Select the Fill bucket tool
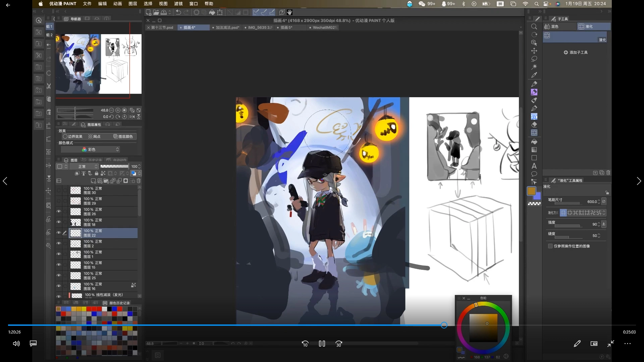The height and width of the screenshot is (362, 644). [x=534, y=141]
